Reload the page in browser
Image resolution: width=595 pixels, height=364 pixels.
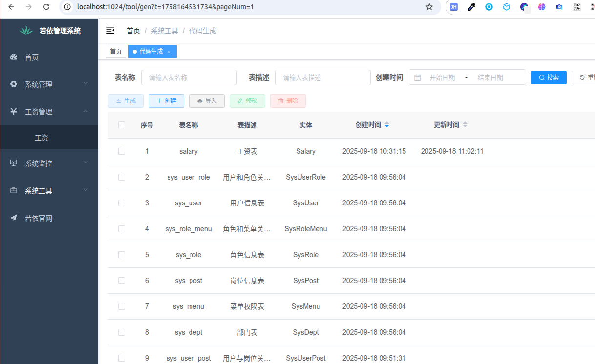(46, 7)
